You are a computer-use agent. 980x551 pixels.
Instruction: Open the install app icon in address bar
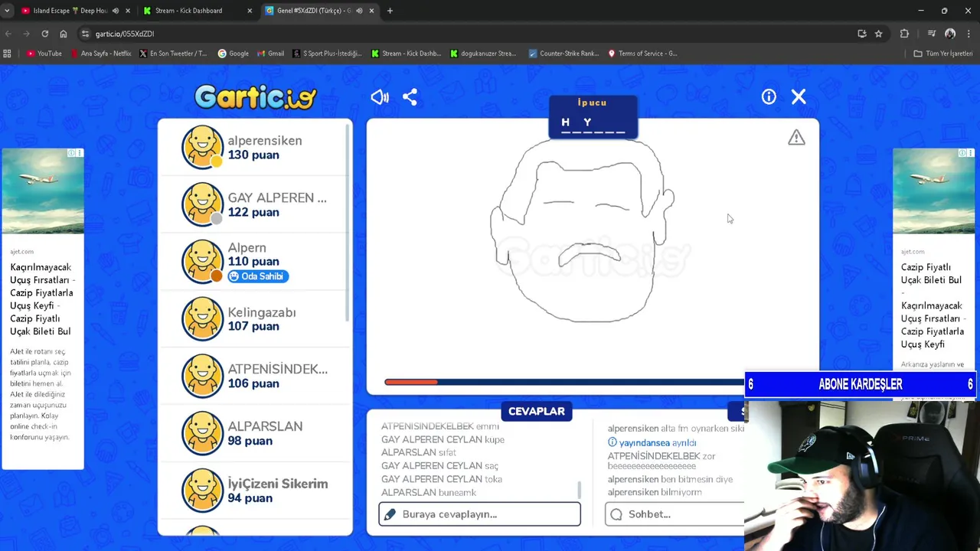[862, 34]
